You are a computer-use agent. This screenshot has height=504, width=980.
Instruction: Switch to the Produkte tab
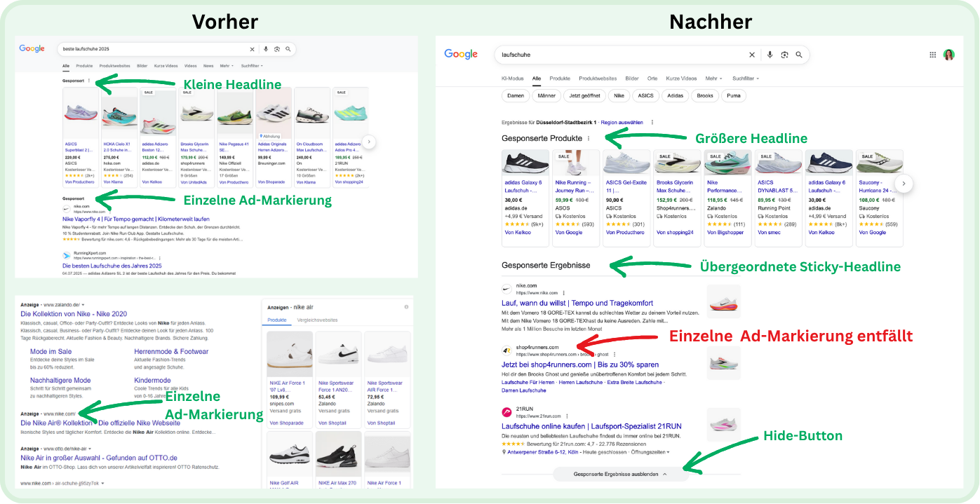[560, 78]
